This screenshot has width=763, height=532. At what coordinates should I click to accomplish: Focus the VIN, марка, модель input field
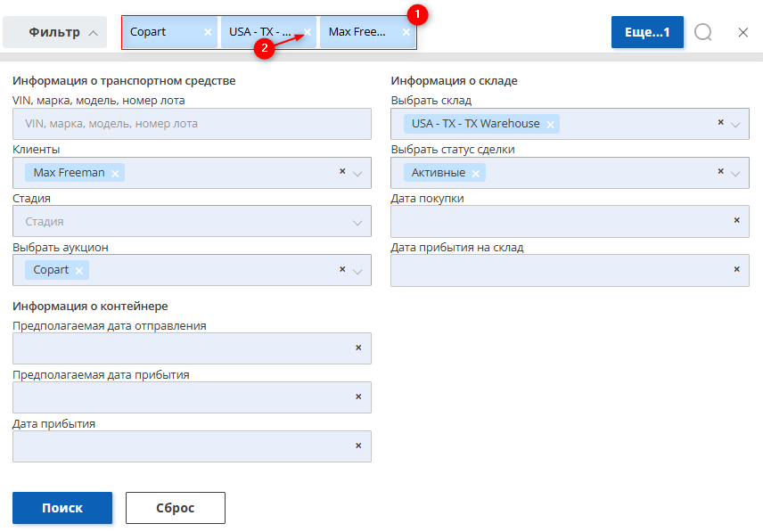point(192,124)
